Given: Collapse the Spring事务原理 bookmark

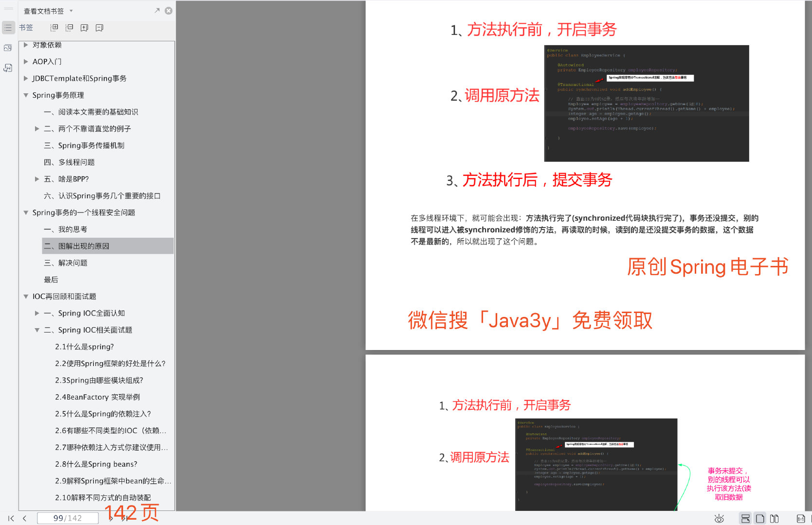Looking at the screenshot, I should (26, 95).
